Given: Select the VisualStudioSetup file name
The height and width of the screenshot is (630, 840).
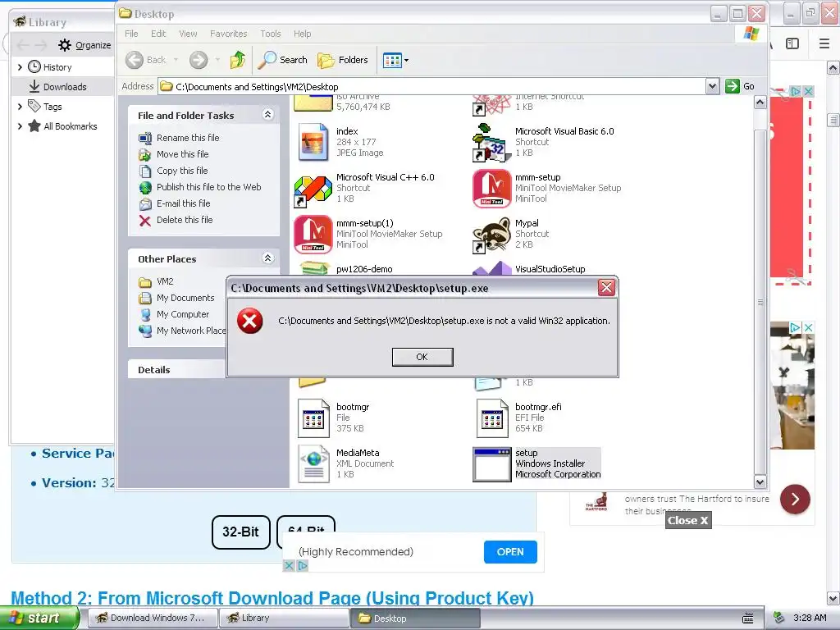Looking at the screenshot, I should [x=550, y=269].
